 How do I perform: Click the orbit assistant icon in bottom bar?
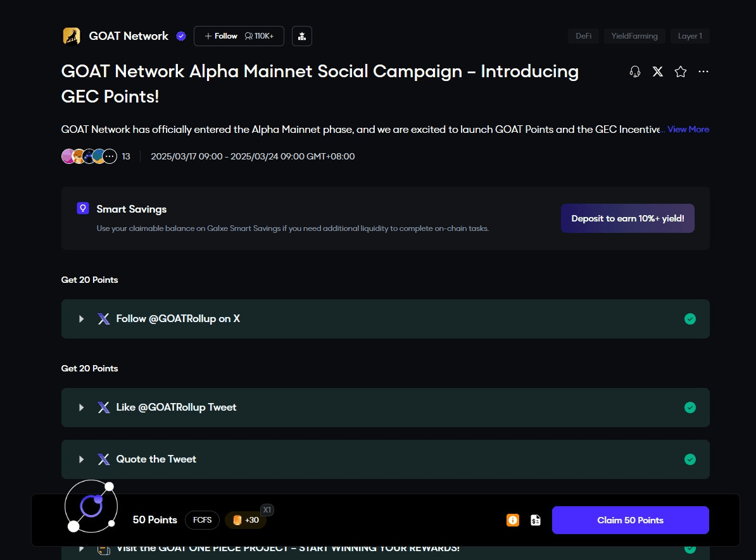tap(91, 506)
